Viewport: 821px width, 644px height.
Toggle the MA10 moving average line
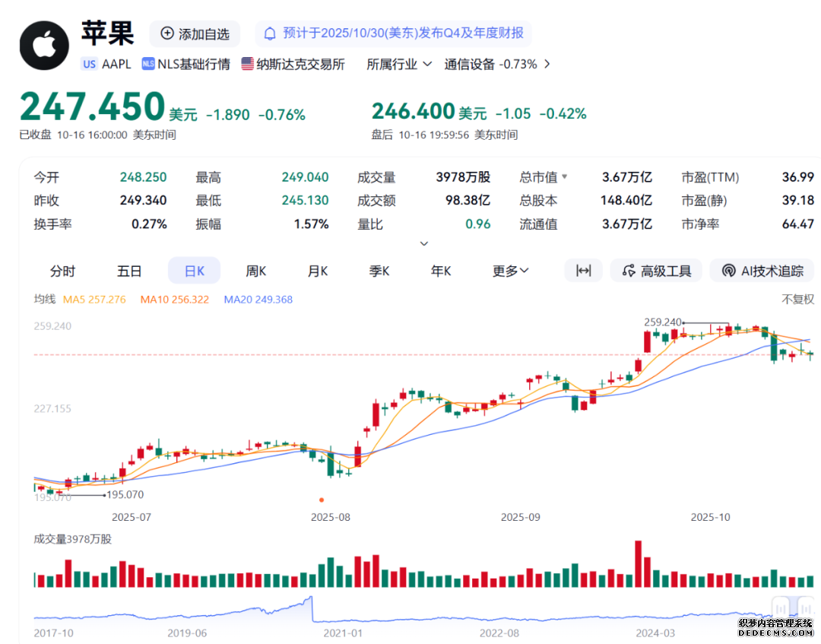pyautogui.click(x=174, y=300)
